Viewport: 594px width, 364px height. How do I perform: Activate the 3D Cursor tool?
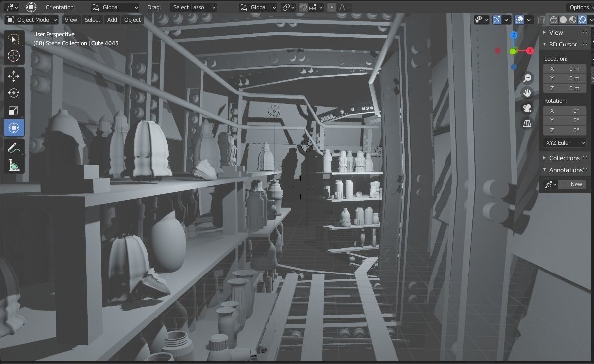coord(14,56)
